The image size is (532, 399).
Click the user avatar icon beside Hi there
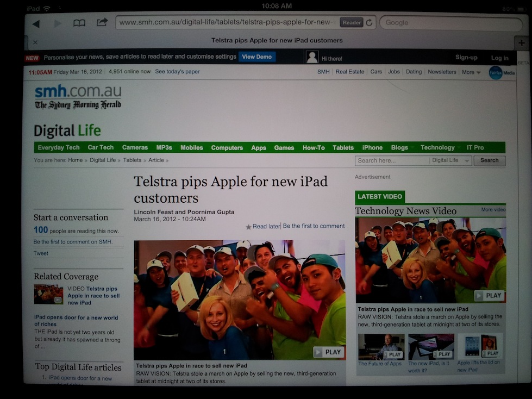[312, 57]
